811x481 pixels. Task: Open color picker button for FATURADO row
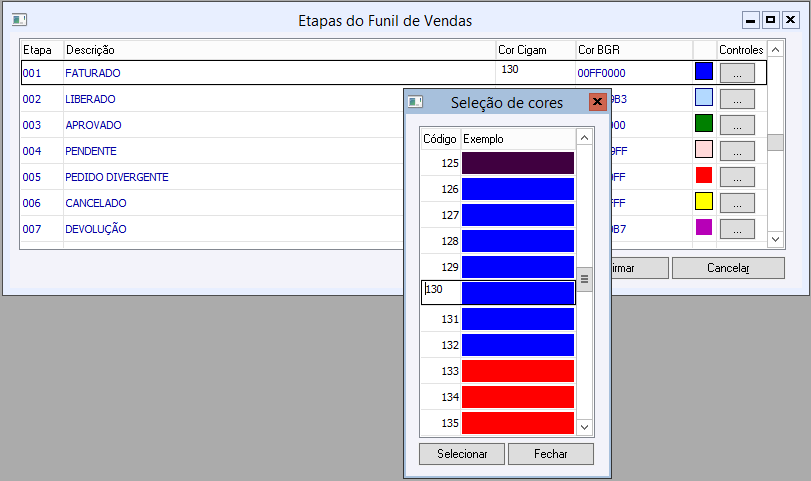tap(737, 73)
